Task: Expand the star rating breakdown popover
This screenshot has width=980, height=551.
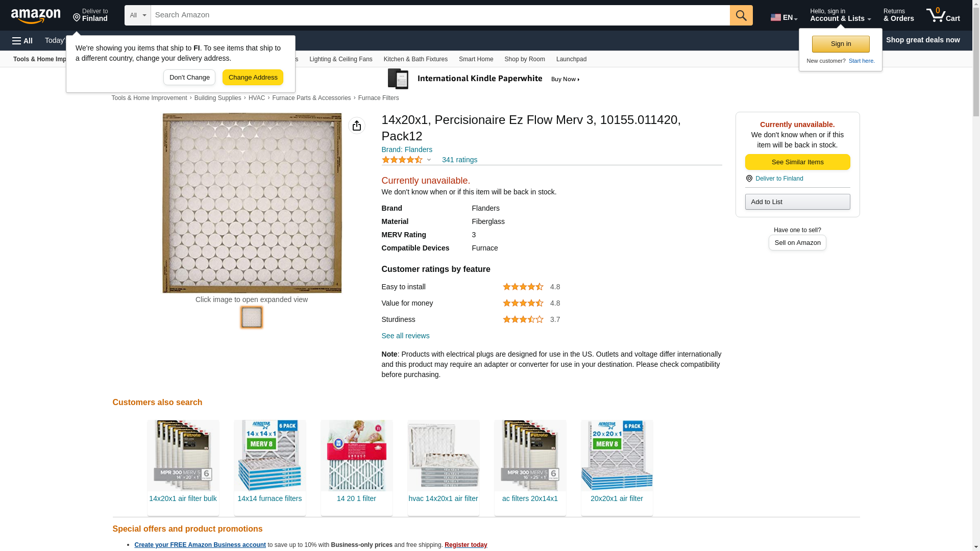Action: pyautogui.click(x=429, y=160)
